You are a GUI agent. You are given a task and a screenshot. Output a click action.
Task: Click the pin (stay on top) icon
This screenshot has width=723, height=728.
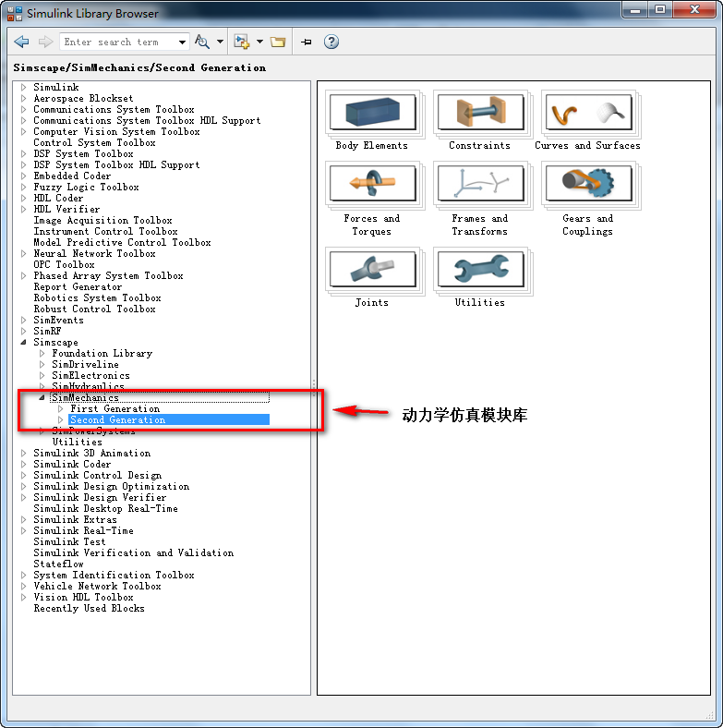[307, 42]
